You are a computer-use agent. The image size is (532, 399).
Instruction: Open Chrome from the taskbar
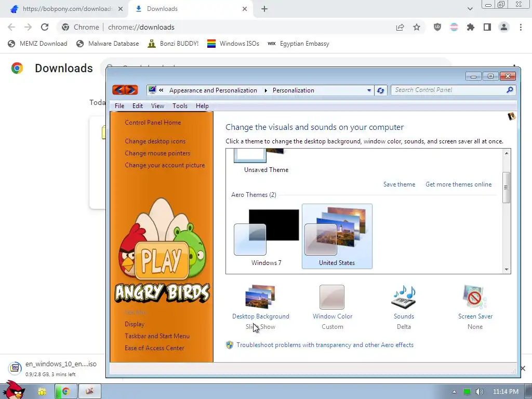(66, 392)
